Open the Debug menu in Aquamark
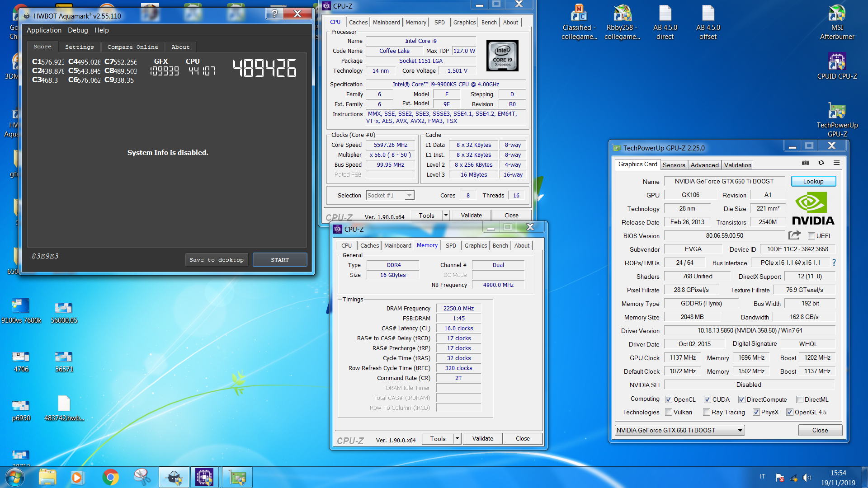Viewport: 868px width, 488px height. click(x=78, y=30)
